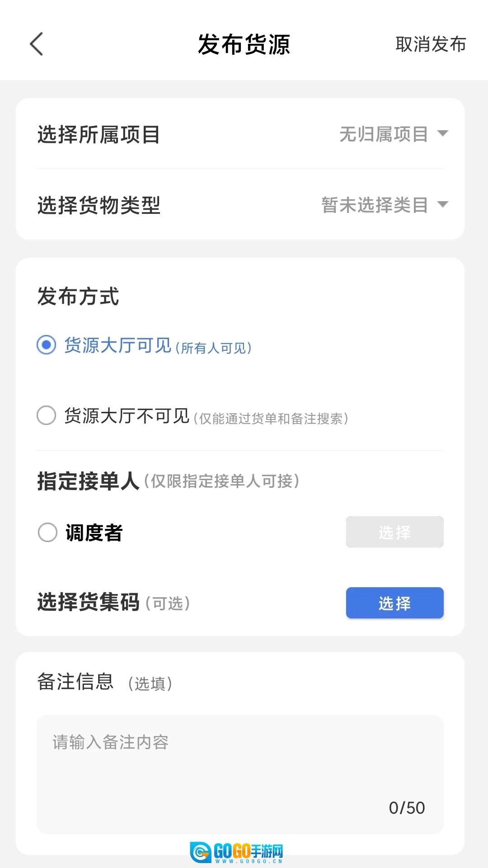
Task: Tap the 选择货物类型 row label
Action: click(x=99, y=206)
